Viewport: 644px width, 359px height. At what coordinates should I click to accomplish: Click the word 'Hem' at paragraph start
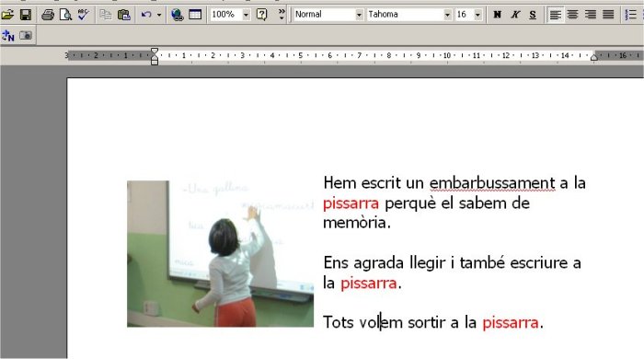point(339,183)
